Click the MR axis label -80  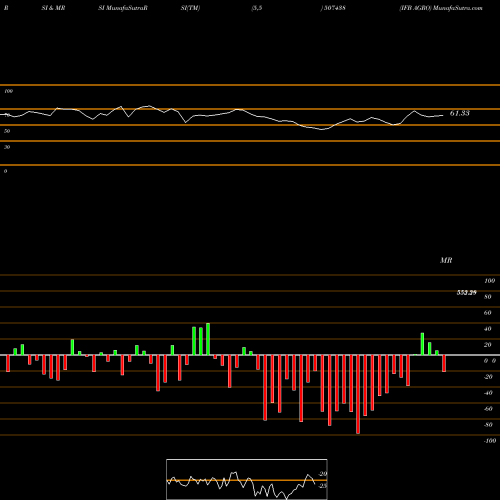[x=488, y=425]
